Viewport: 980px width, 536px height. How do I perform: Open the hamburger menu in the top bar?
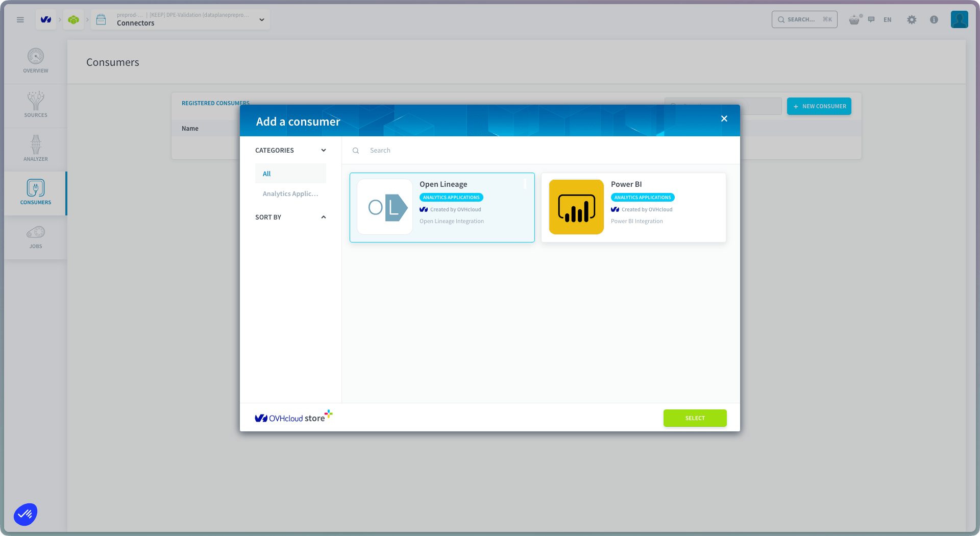(x=20, y=20)
